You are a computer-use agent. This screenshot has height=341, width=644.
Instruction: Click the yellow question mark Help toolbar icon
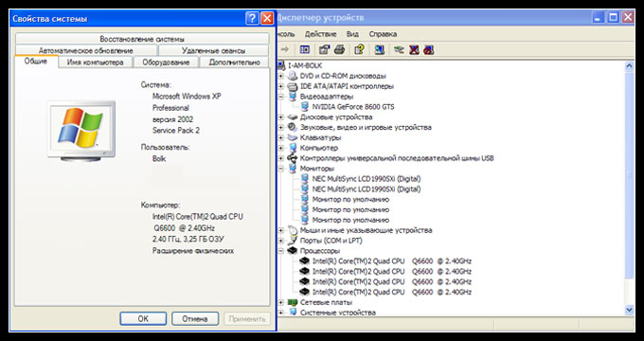coord(359,49)
